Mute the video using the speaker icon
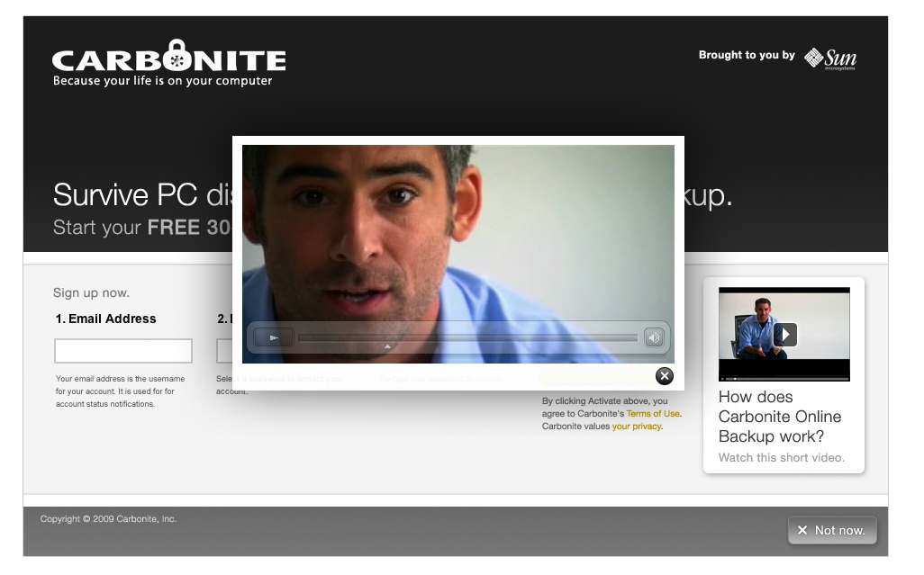 point(654,338)
